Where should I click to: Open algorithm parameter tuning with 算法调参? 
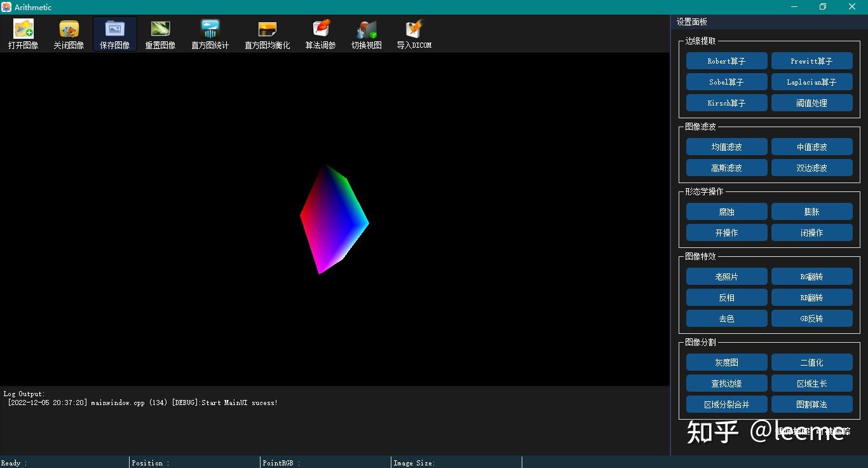(320, 33)
